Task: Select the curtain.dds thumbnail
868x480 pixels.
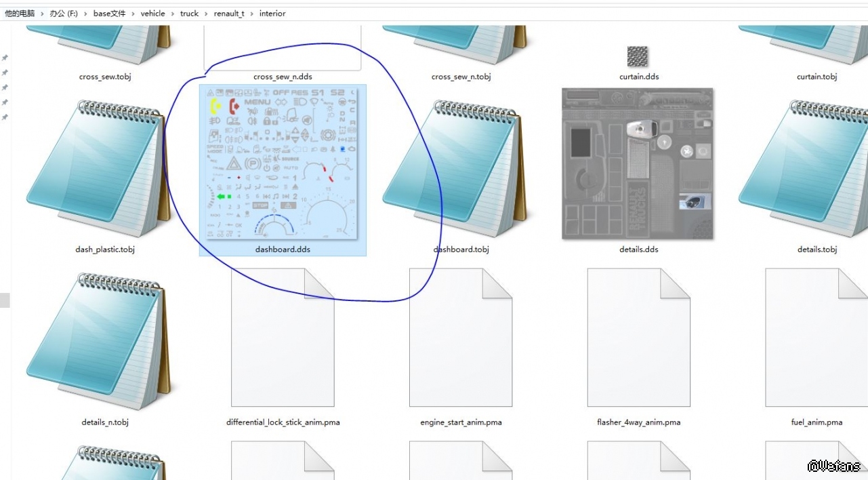Action: click(638, 56)
